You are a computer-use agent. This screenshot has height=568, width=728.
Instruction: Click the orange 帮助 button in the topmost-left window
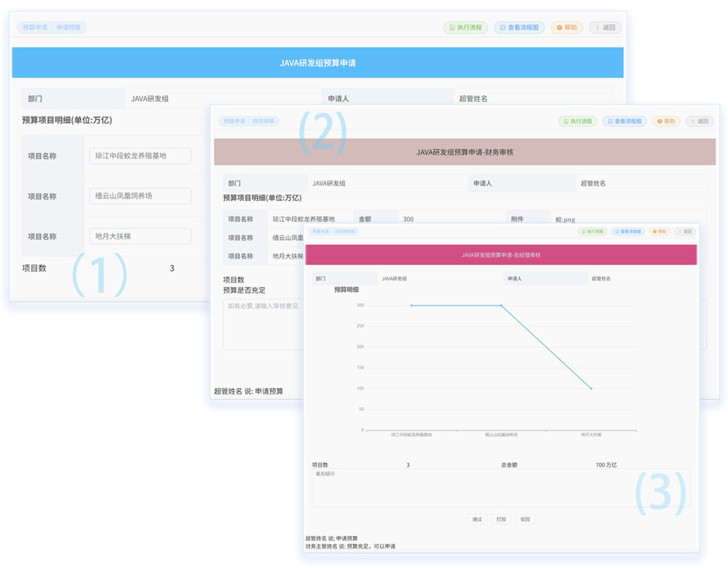567,28
